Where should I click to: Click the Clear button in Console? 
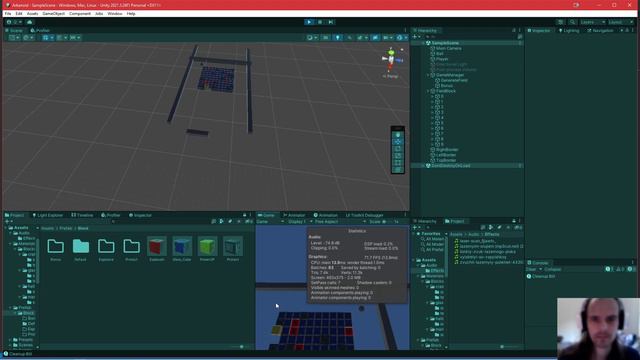[531, 269]
